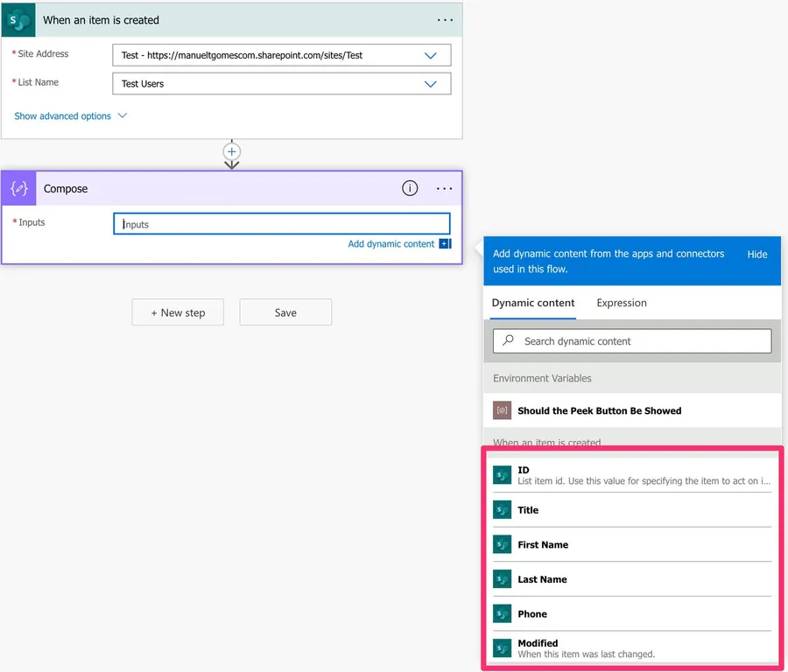Viewport: 788px width, 672px height.
Task: Select the Dynamic content tab
Action: 533,303
